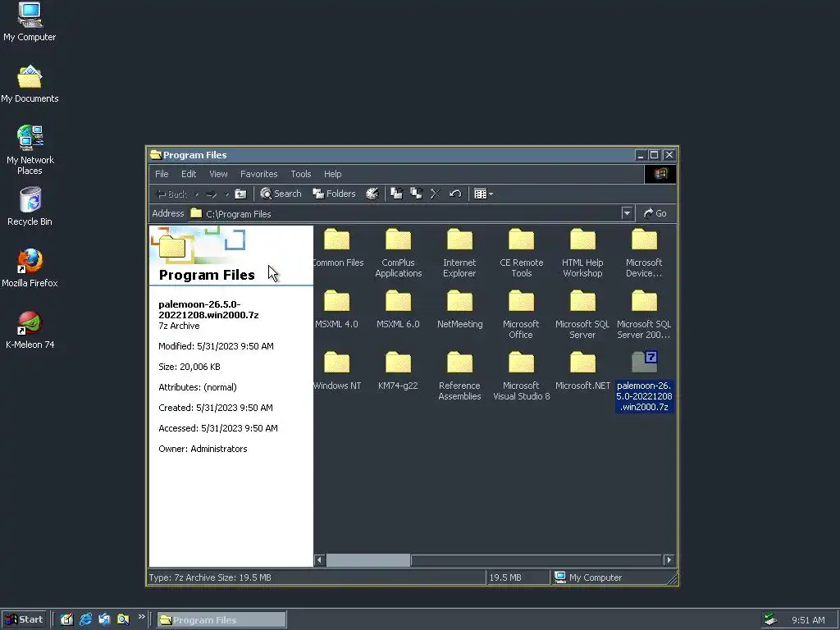
Task: Open the Tools menu
Action: tap(300, 174)
